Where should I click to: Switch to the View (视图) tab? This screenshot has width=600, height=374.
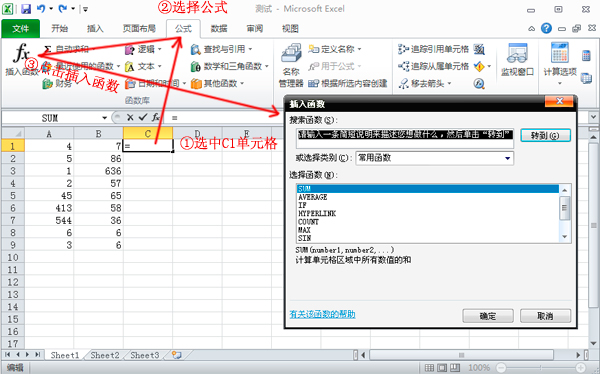[290, 29]
